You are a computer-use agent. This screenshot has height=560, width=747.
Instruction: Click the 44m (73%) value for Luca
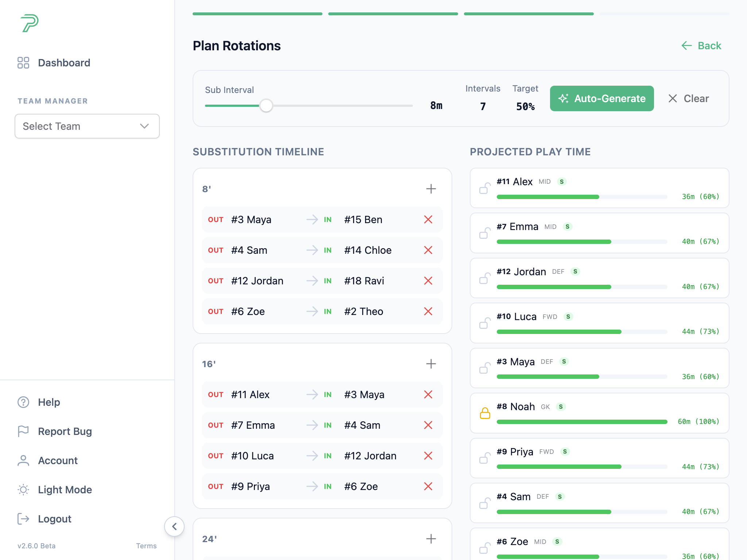click(701, 331)
